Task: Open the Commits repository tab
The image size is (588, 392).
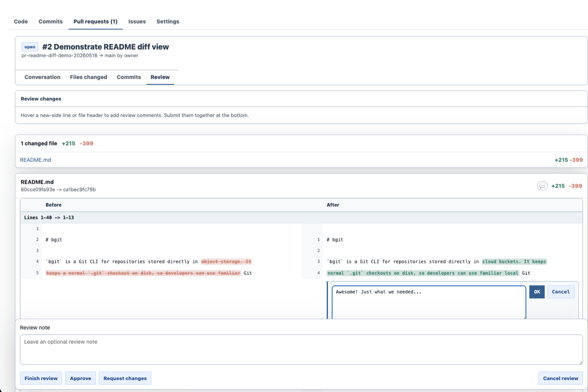Action: (51, 22)
